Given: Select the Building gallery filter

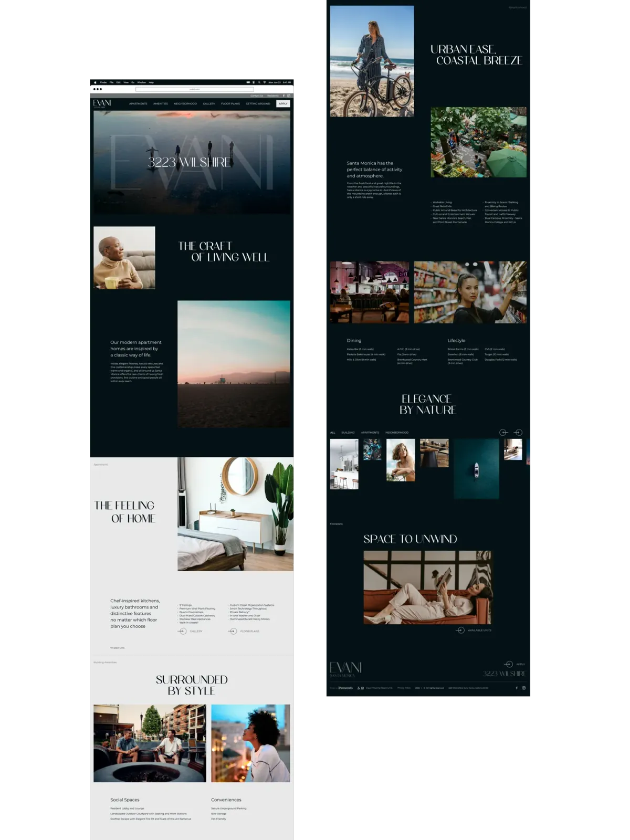Looking at the screenshot, I should 348,433.
